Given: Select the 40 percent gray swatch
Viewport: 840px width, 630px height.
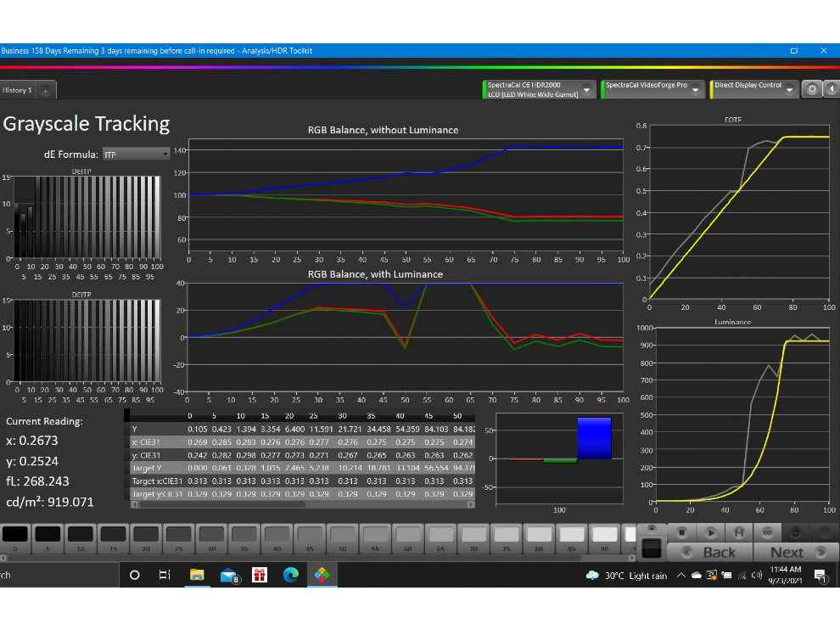Looking at the screenshot, I should pyautogui.click(x=277, y=537).
